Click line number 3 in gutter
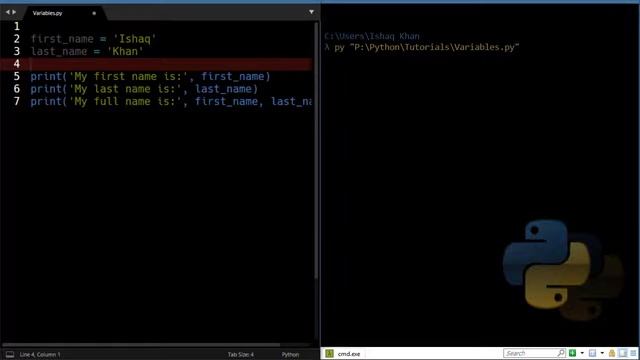The width and height of the screenshot is (640, 360). pyautogui.click(x=16, y=51)
